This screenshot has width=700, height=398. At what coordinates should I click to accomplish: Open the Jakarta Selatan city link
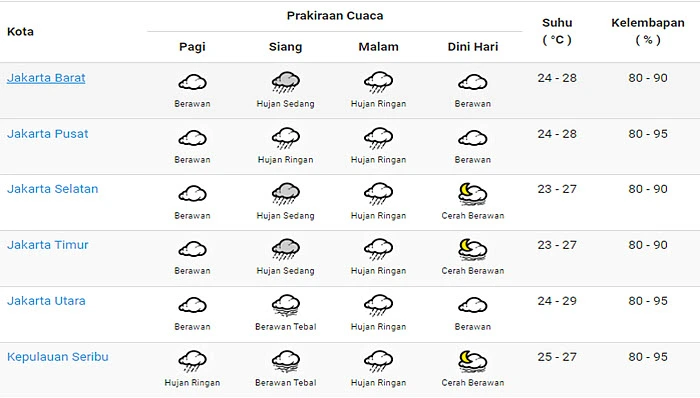click(x=53, y=189)
